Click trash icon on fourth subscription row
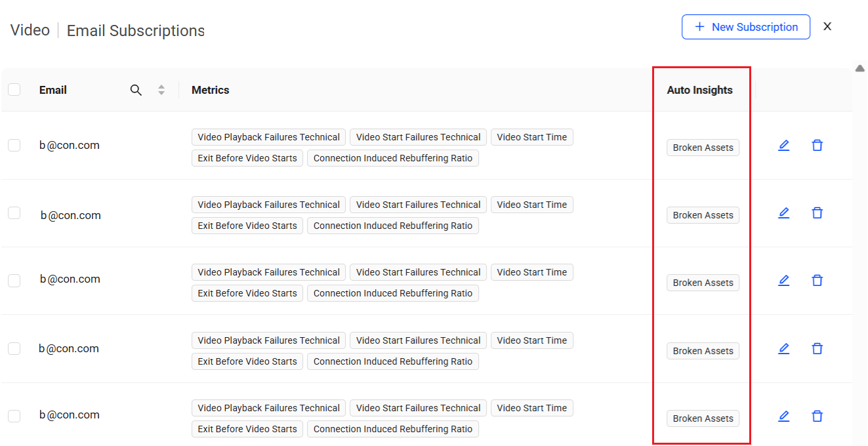Viewport: 868px width, 446px height. pyautogui.click(x=817, y=349)
